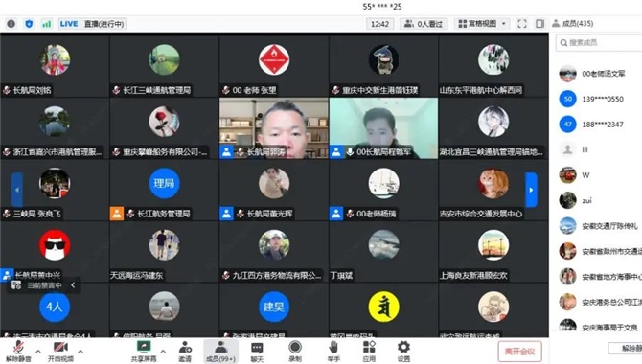Open the apps icon
This screenshot has height=364, width=642.
point(369,352)
